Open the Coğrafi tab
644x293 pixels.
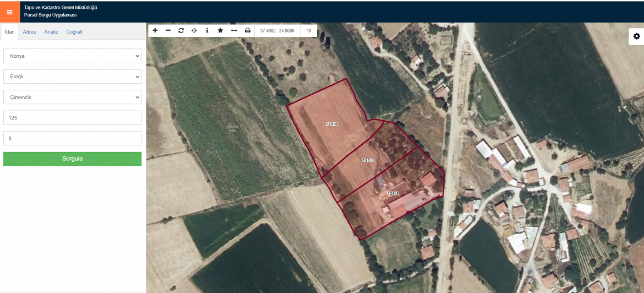coord(74,32)
